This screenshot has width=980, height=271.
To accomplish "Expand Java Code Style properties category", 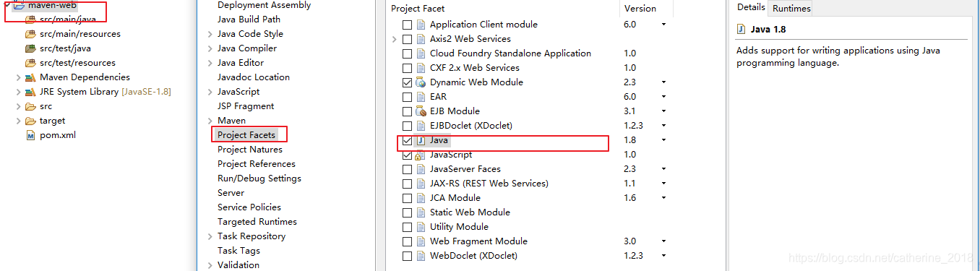I will (x=210, y=34).
